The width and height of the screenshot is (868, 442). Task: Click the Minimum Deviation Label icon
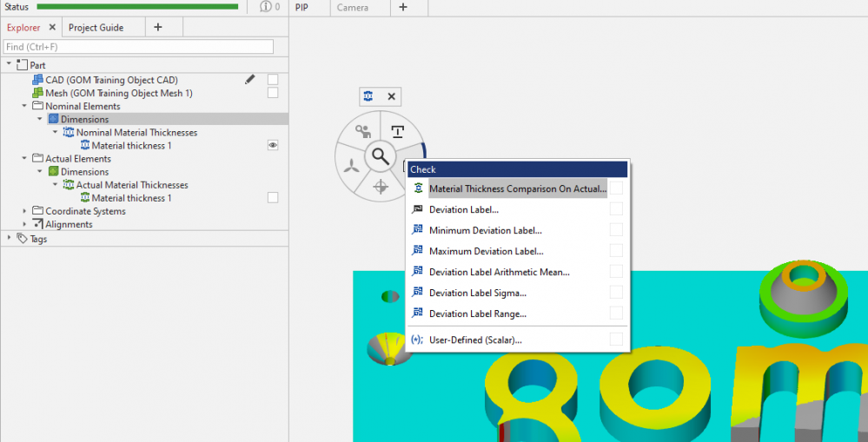click(418, 230)
